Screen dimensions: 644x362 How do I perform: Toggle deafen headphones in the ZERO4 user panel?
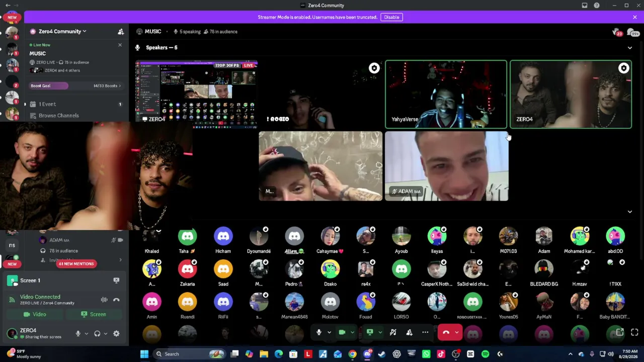(97, 333)
